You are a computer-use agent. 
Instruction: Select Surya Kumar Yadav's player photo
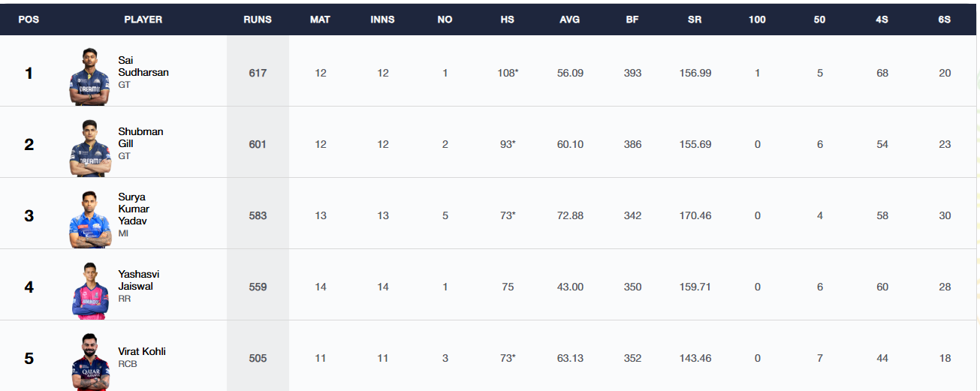89,219
